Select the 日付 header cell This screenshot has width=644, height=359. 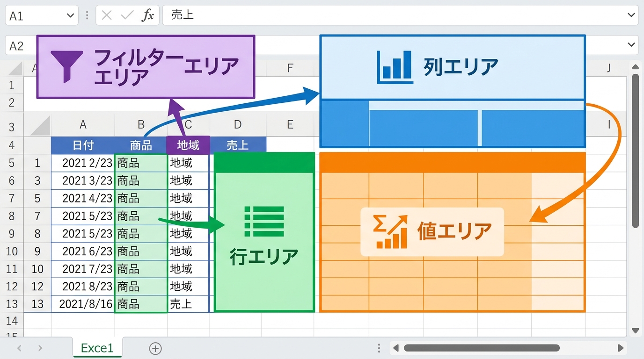[83, 145]
